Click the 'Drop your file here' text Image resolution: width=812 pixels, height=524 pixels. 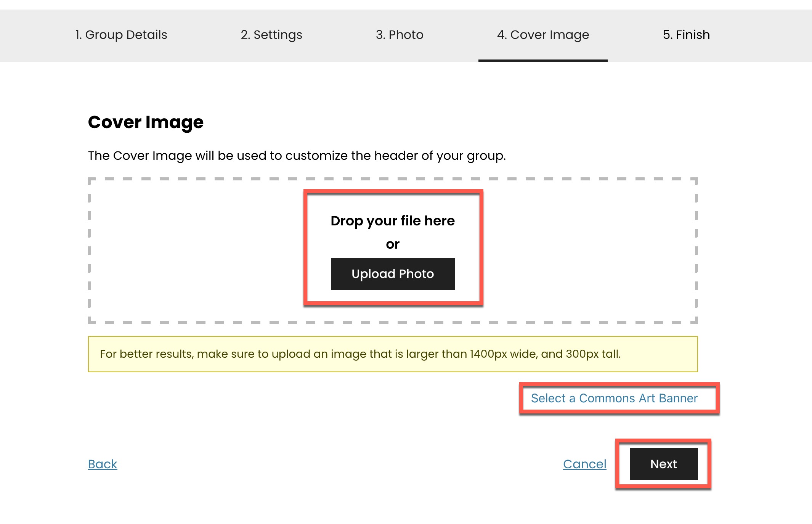(392, 221)
